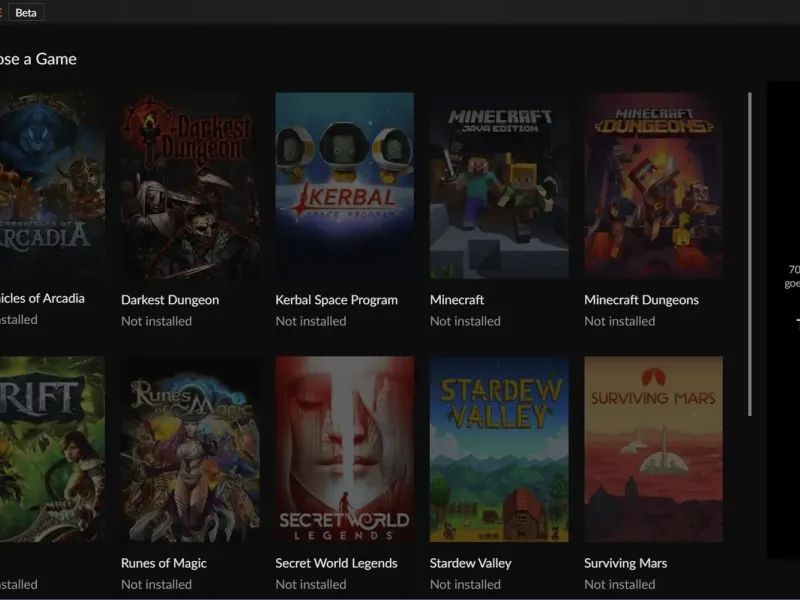Click Not installed under Kerbal Space Program

tap(311, 321)
